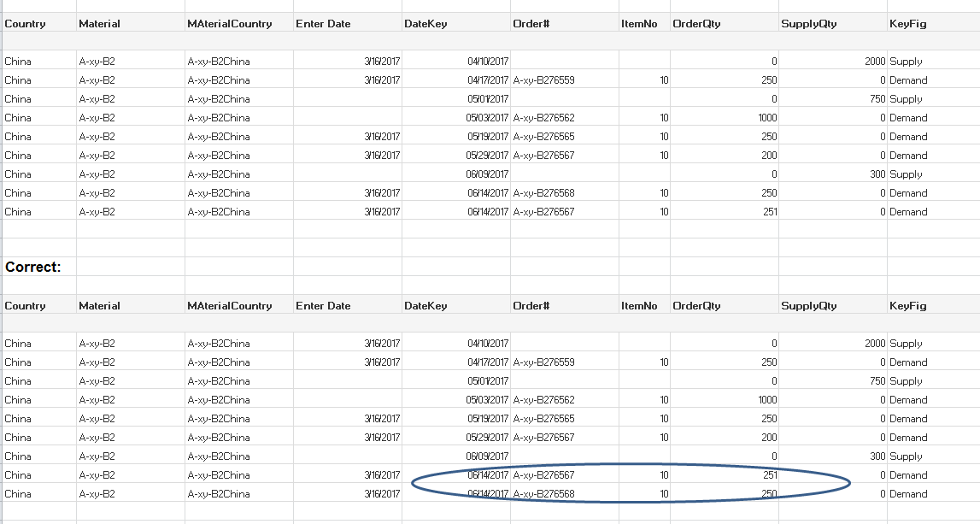Click the Enter Date header in the top table

pyautogui.click(x=323, y=24)
